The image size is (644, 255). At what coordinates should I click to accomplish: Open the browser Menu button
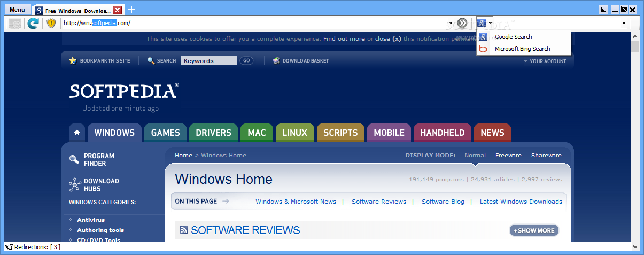(17, 10)
